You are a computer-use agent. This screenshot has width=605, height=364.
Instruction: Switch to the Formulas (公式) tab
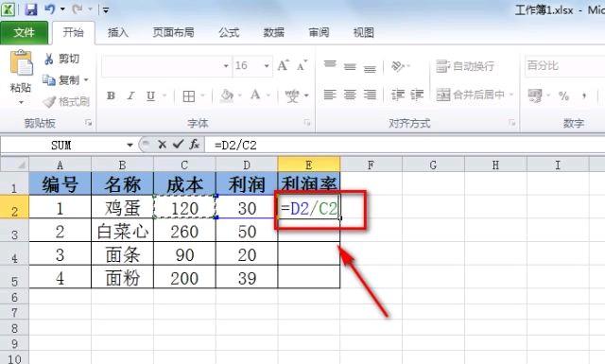(x=229, y=32)
